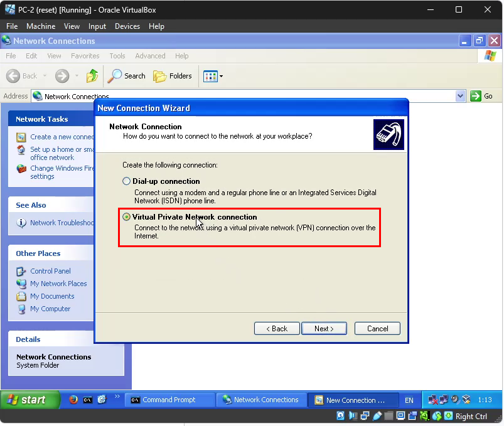Click the mouse integration icon in VirtualBox status bar
Image resolution: width=504 pixels, height=426 pixels.
tap(436, 416)
